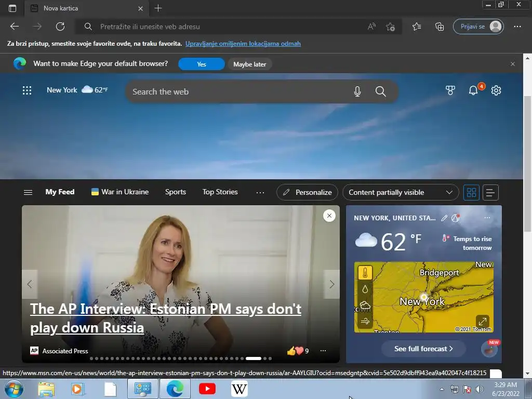This screenshot has height=399, width=532.
Task: Switch to My Feed tab
Action: (60, 192)
